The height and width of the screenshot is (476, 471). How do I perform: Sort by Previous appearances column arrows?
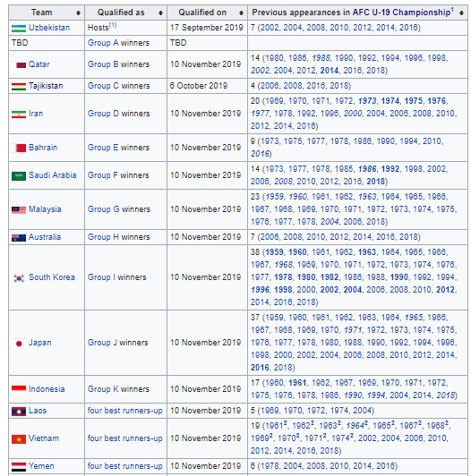tap(461, 13)
